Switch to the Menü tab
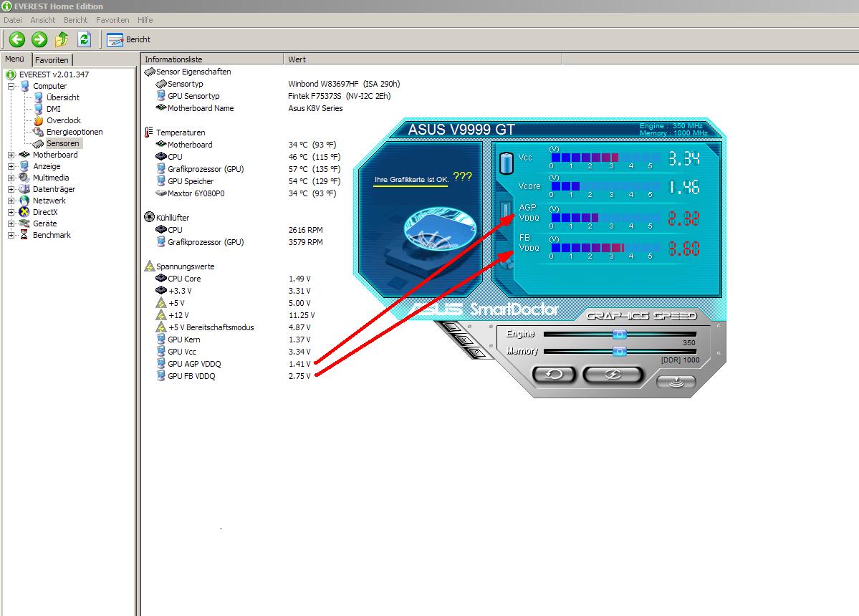 (15, 59)
